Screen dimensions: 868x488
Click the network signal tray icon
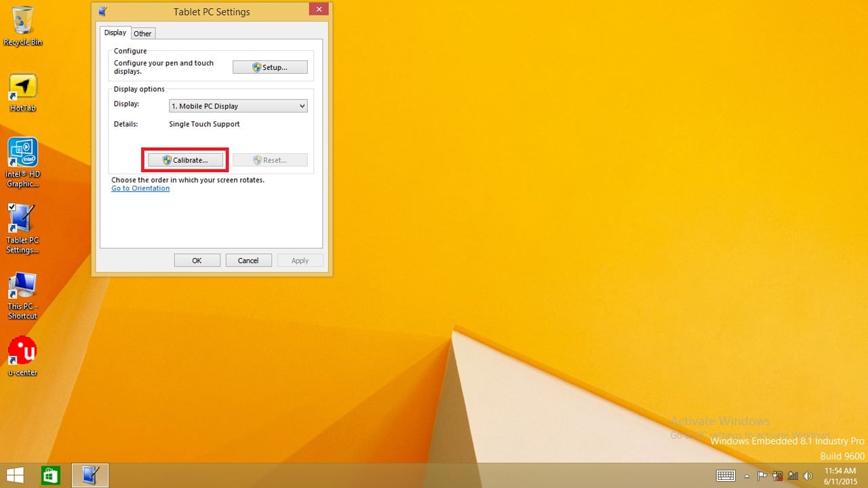(792, 476)
